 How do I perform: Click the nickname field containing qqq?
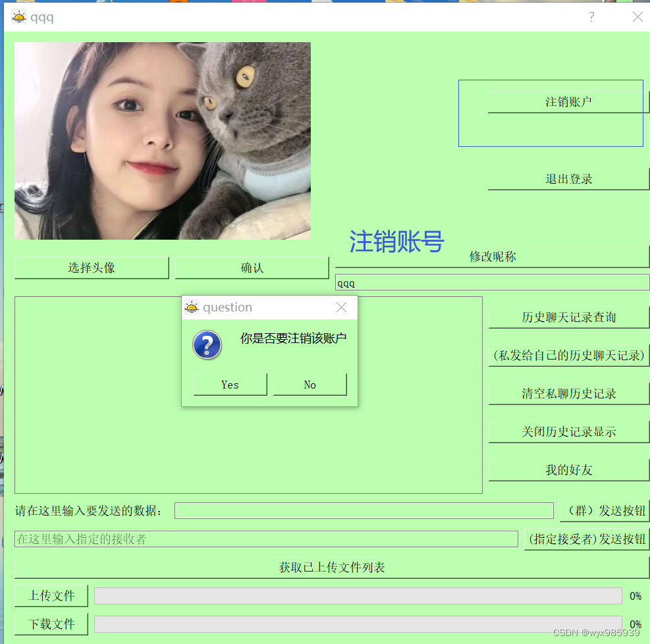point(492,282)
